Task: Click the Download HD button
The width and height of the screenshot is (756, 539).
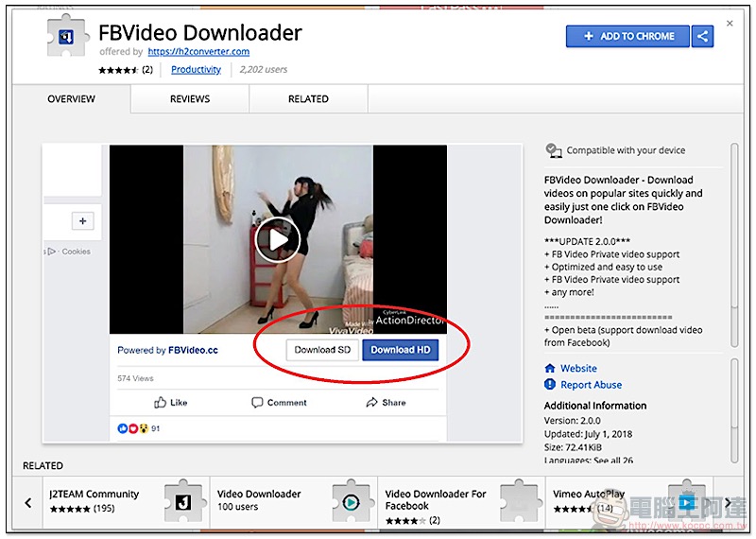Action: coord(400,350)
